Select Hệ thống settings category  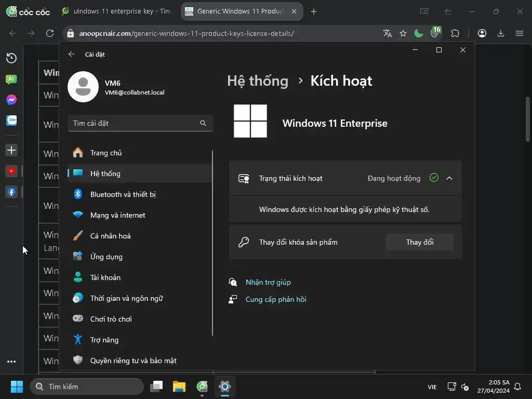click(139, 174)
